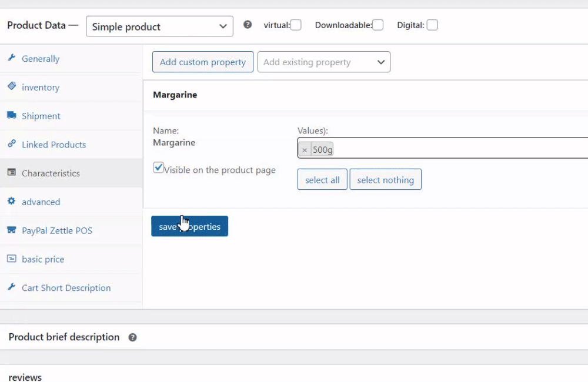The image size is (588, 382).
Task: Check the Digital product option
Action: 432,25
